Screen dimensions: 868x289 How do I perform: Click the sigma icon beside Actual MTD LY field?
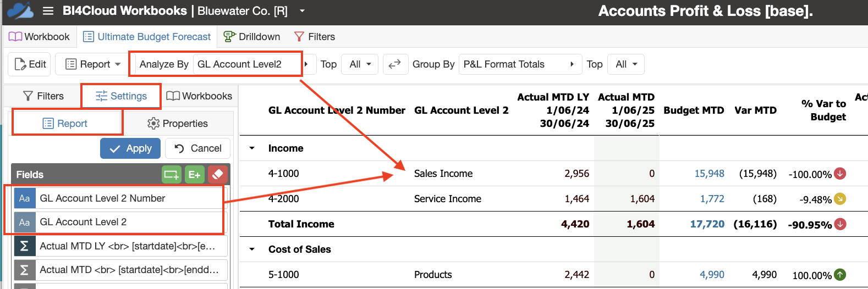[25, 246]
